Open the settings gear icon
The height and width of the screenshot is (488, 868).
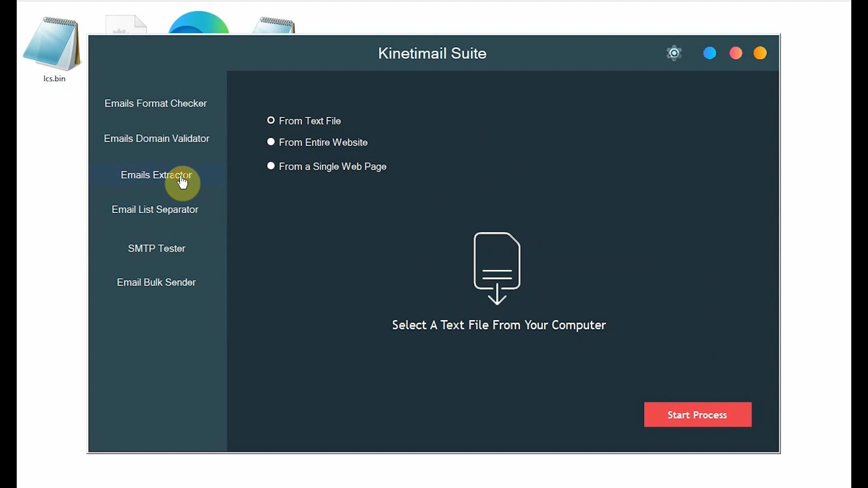pos(674,53)
